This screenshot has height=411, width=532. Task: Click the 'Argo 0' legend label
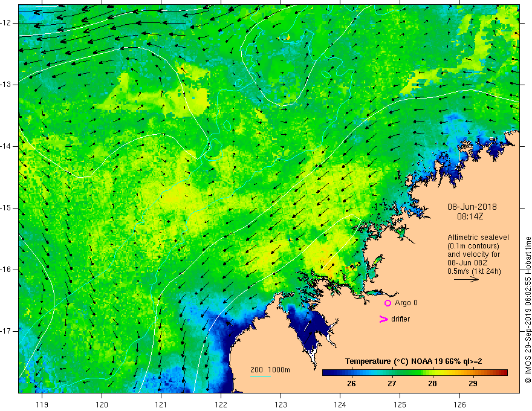coord(406,302)
